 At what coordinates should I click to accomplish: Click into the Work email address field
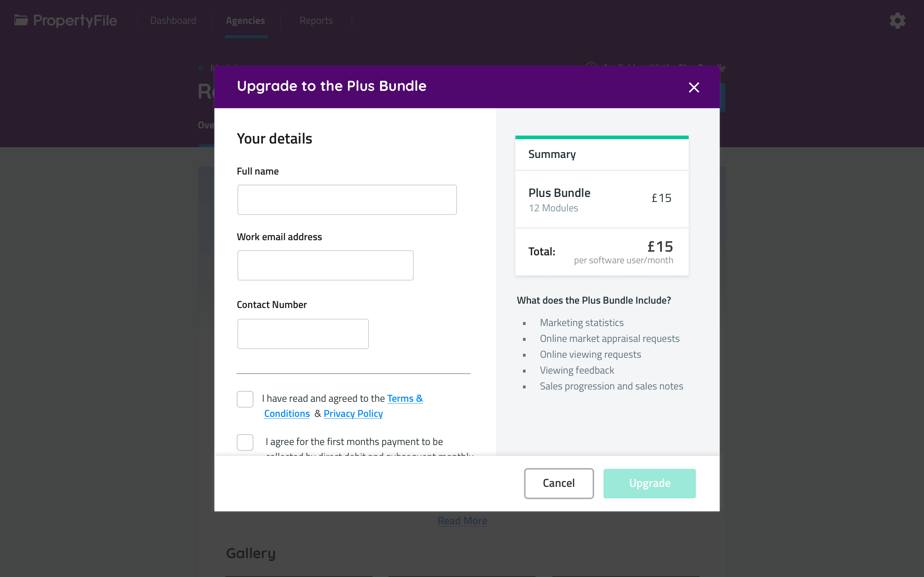point(325,265)
